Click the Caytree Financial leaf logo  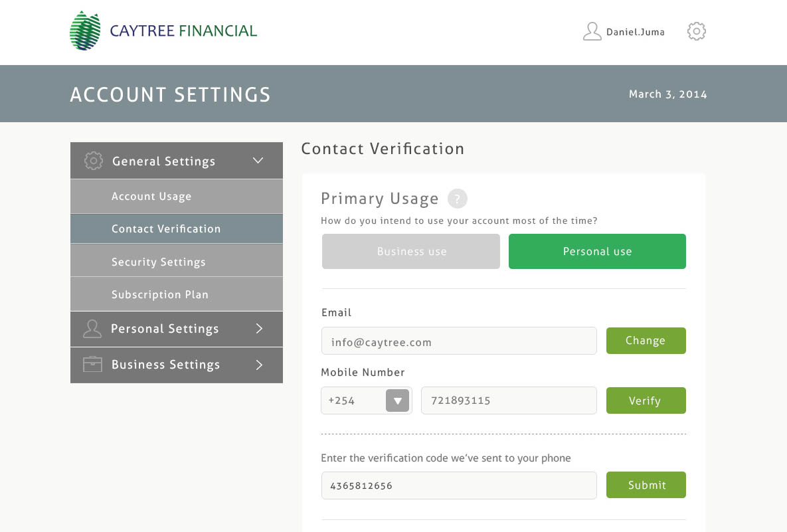click(x=85, y=31)
